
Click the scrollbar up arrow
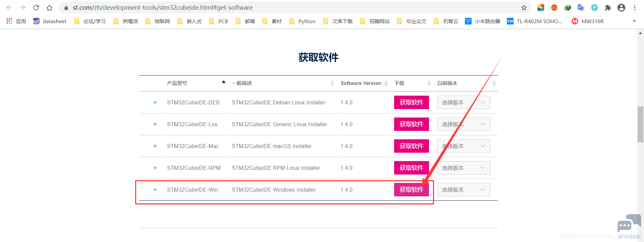[640, 33]
